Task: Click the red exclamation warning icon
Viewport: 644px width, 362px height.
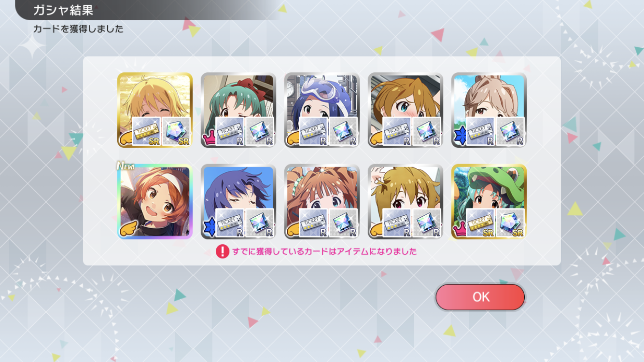Action: tap(222, 251)
